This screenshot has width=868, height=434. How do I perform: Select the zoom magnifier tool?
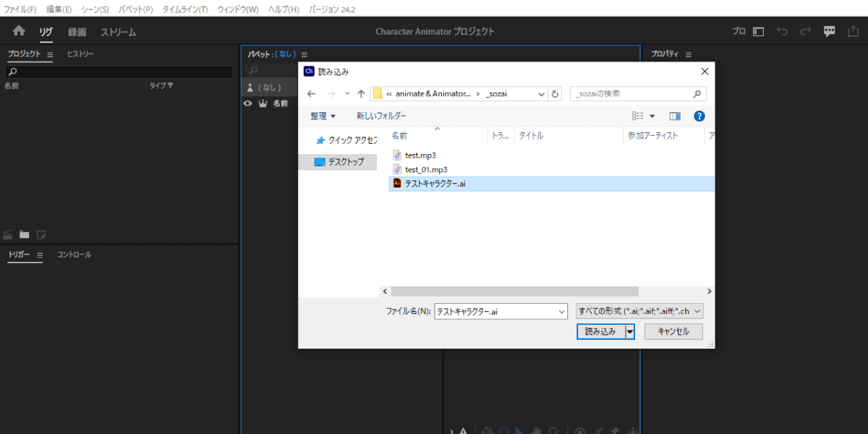(553, 430)
